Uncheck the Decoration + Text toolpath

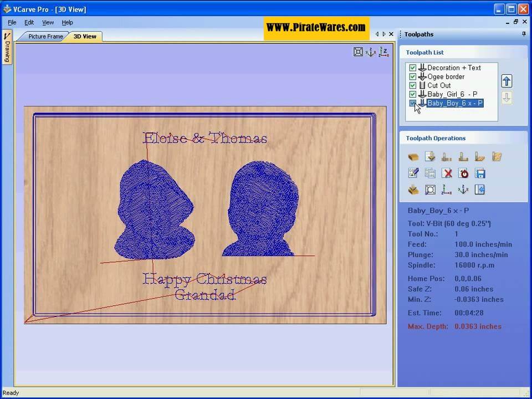coord(412,68)
